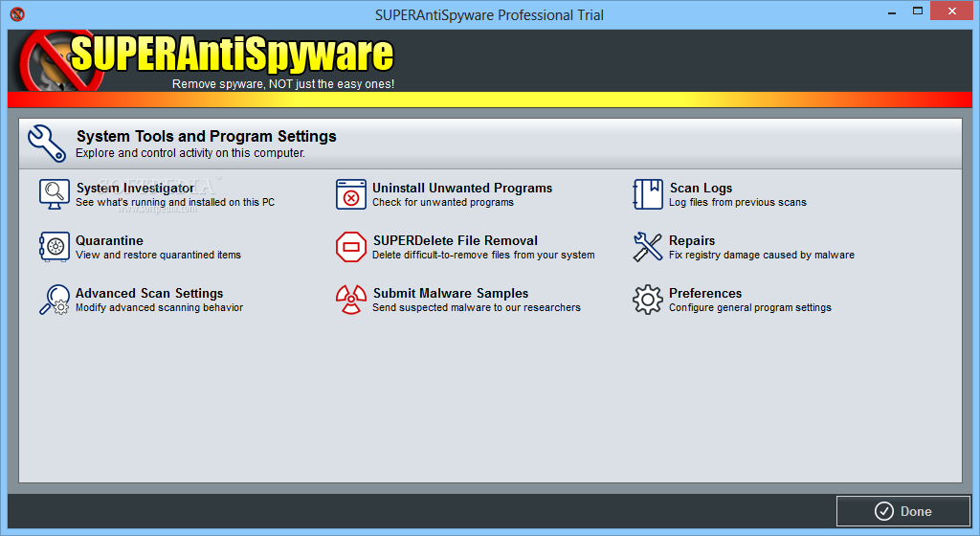Click "View and restore quarantined items" text
980x536 pixels.
pyautogui.click(x=158, y=255)
